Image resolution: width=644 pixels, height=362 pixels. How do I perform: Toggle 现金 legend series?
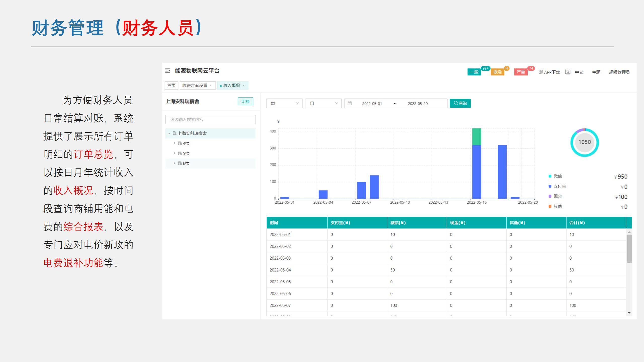click(x=557, y=196)
